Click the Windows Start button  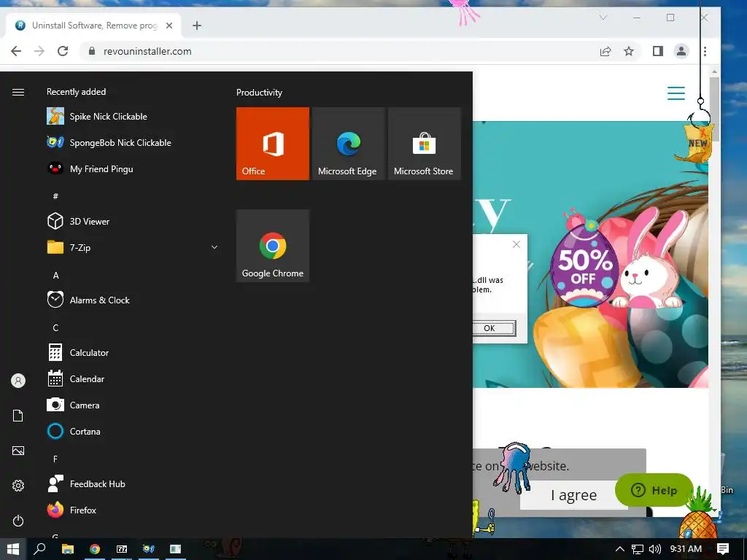13,549
